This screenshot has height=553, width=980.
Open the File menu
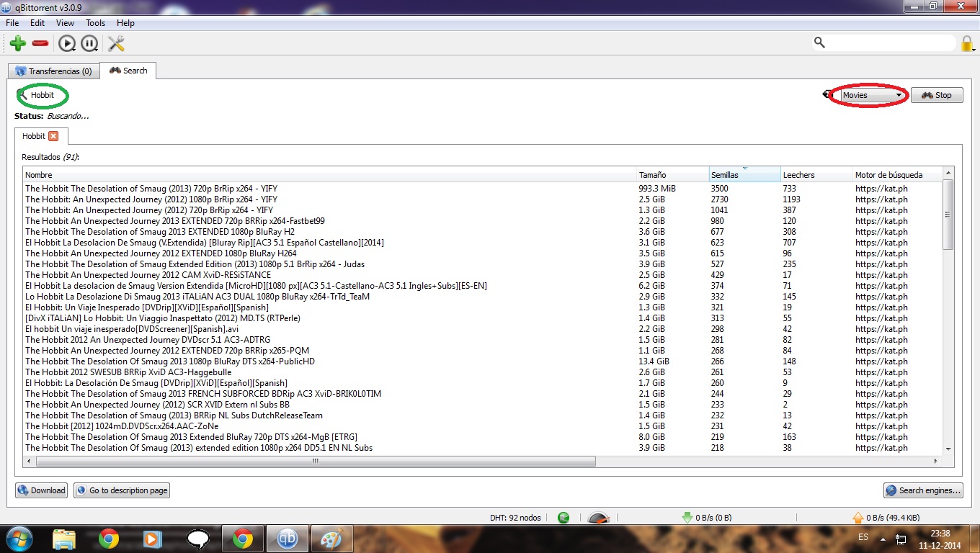tap(12, 23)
